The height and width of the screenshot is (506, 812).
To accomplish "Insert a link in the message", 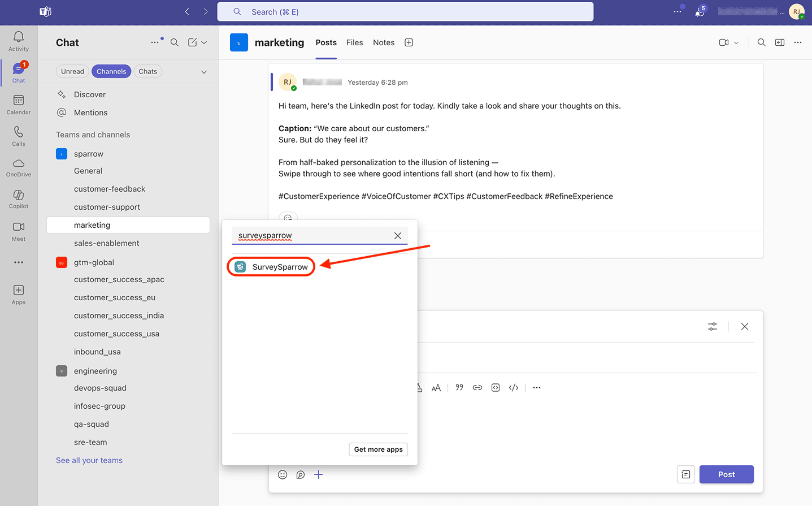I will [477, 388].
